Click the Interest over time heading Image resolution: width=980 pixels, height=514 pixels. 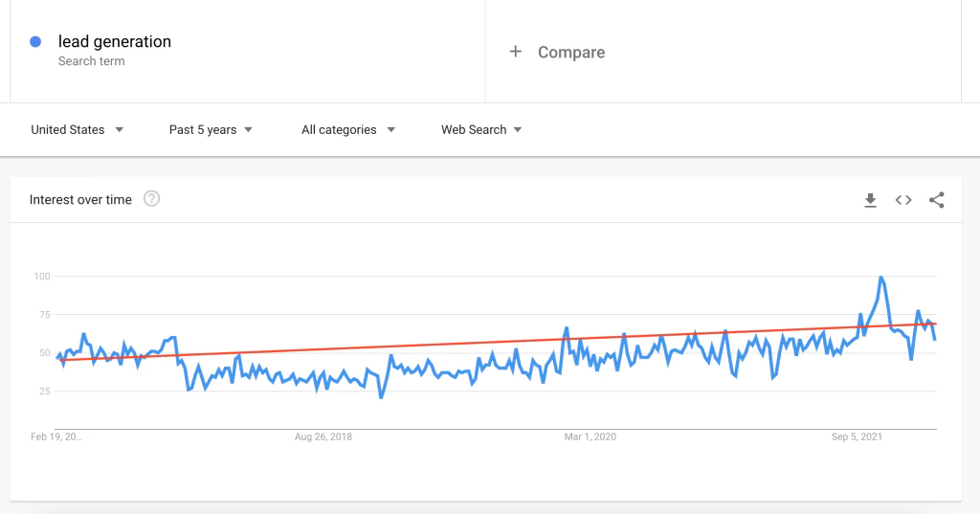pyautogui.click(x=80, y=199)
